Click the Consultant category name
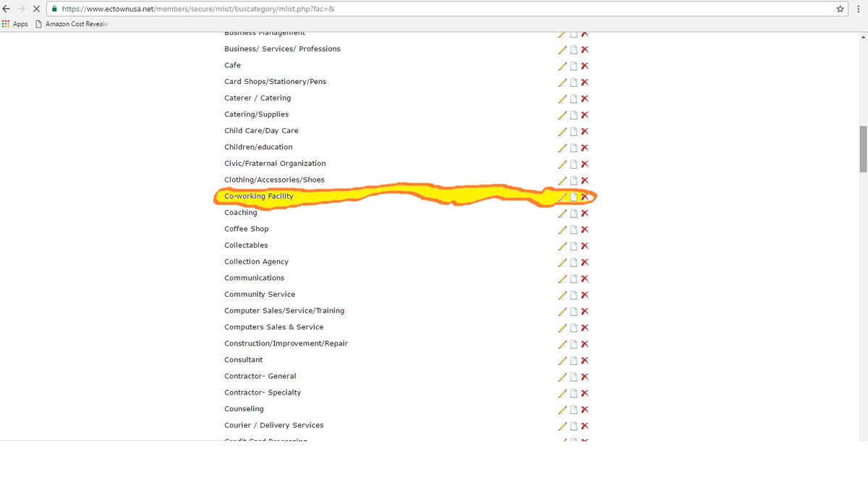Screen dimensions: 868x480 [x=243, y=360]
